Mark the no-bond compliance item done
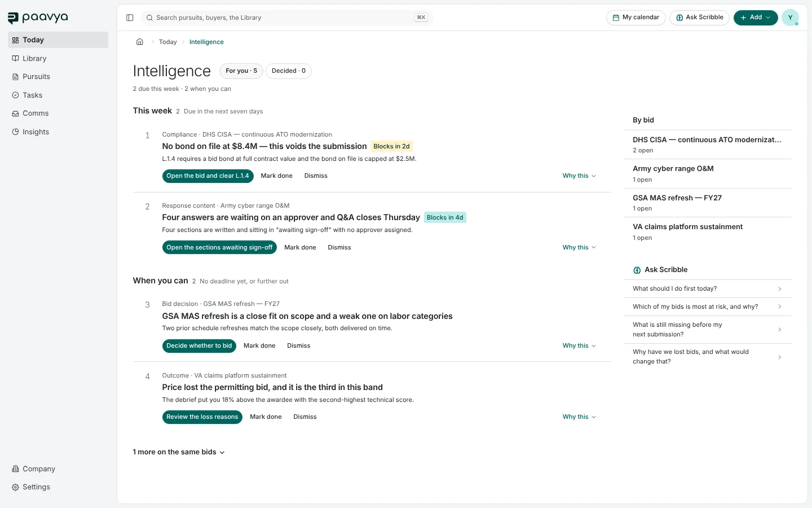Viewport: 812px width, 508px height. pos(276,176)
